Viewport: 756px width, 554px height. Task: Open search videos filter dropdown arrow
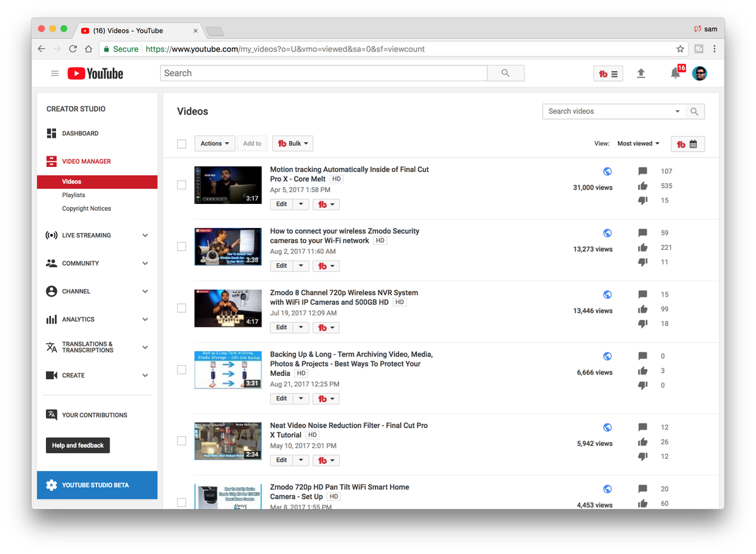click(678, 111)
